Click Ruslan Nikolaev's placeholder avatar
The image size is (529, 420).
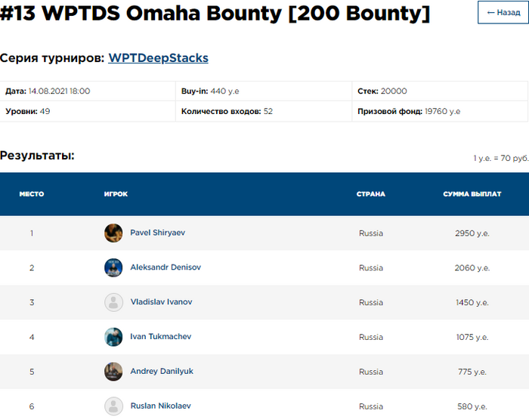[x=113, y=406]
